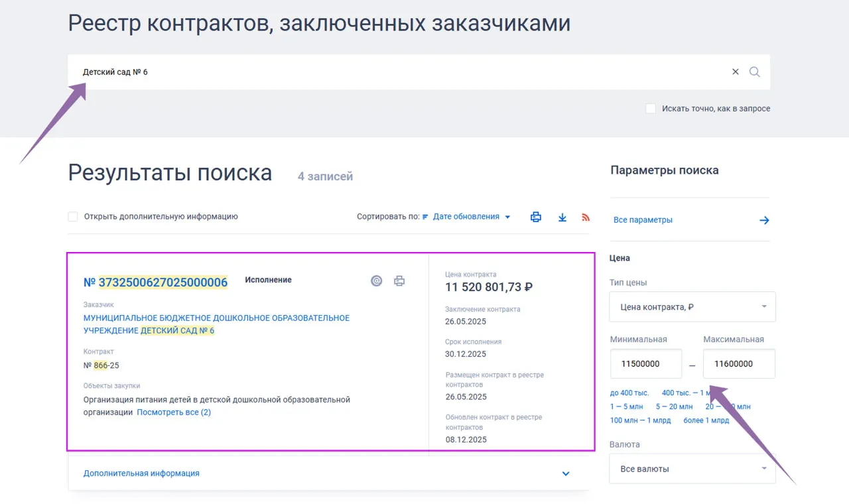
Task: Expand the "Дополнительная информация" section
Action: [566, 473]
